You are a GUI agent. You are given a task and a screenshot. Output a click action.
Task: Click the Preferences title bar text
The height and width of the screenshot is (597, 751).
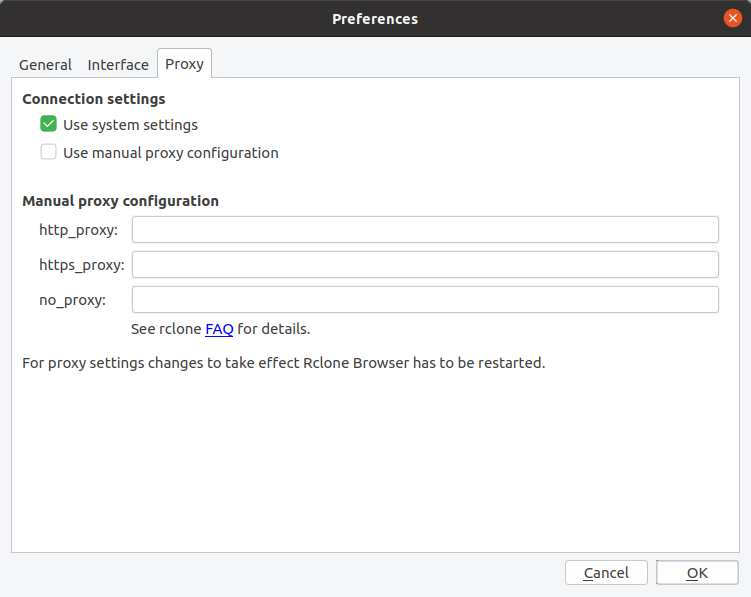click(x=375, y=19)
